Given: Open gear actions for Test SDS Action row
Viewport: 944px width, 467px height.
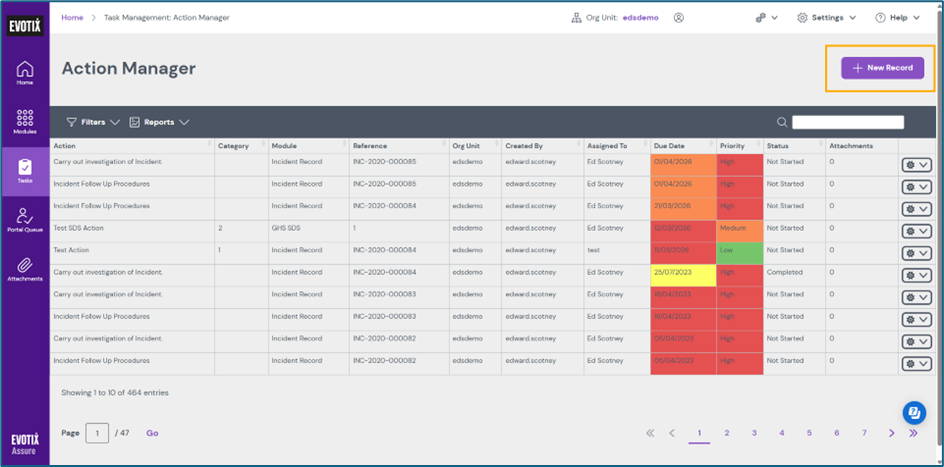Looking at the screenshot, I should point(915,231).
